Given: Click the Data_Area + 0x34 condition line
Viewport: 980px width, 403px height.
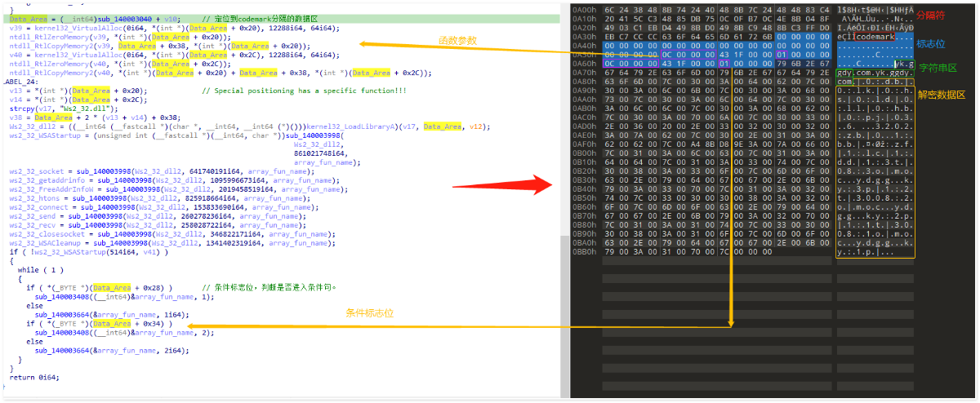Looking at the screenshot, I should tap(99, 324).
